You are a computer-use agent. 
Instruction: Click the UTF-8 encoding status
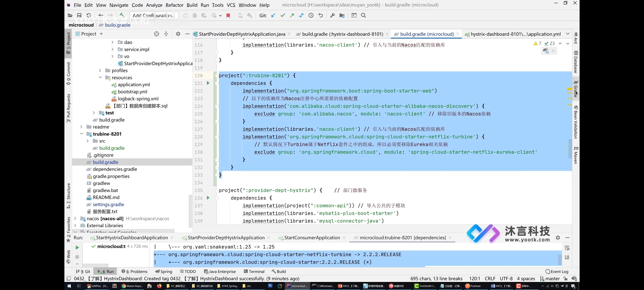pyautogui.click(x=506, y=279)
